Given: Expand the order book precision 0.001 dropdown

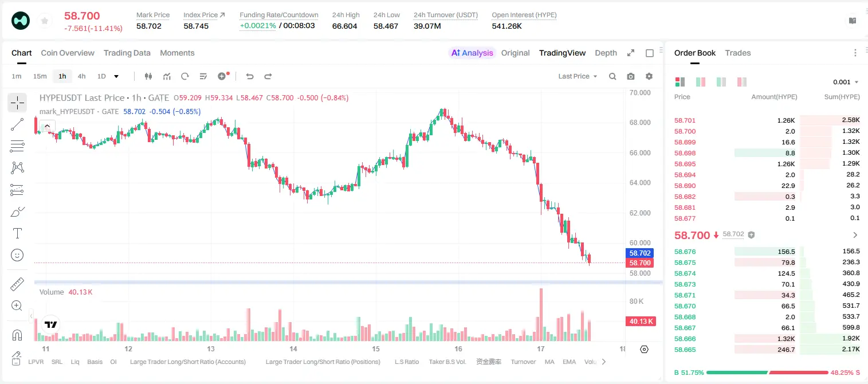Looking at the screenshot, I should pyautogui.click(x=846, y=82).
